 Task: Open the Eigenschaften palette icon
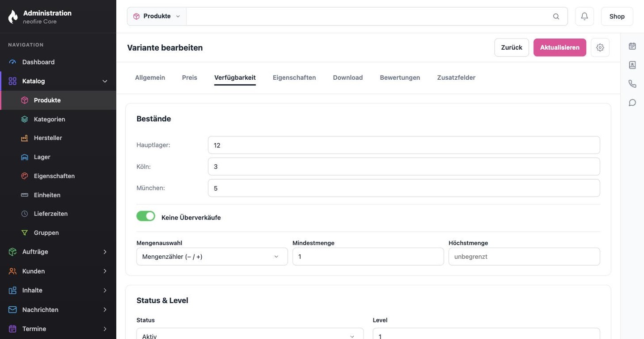pyautogui.click(x=25, y=176)
